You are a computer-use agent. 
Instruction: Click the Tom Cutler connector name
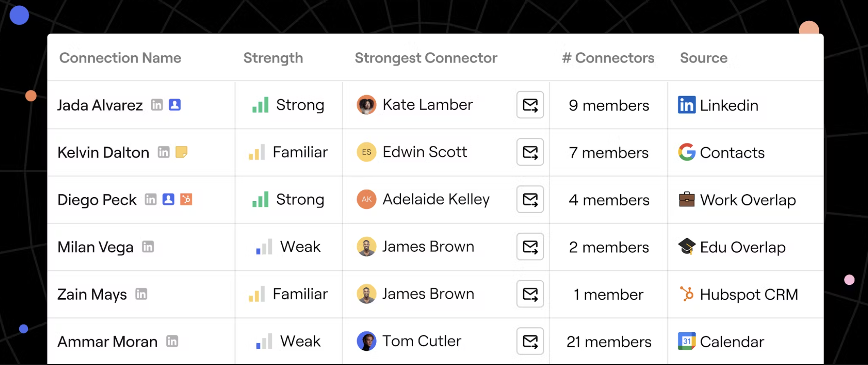pos(421,341)
